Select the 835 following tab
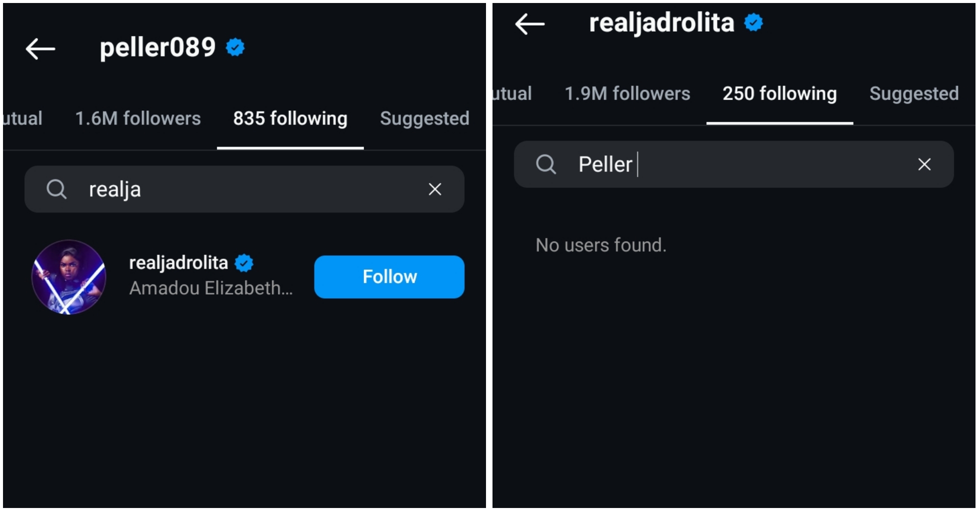The image size is (980, 512). click(290, 119)
